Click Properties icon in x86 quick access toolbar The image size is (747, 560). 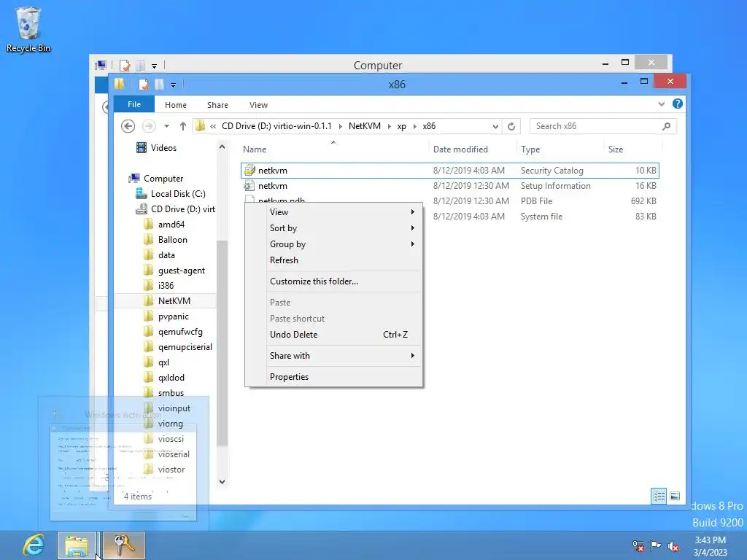[x=143, y=85]
